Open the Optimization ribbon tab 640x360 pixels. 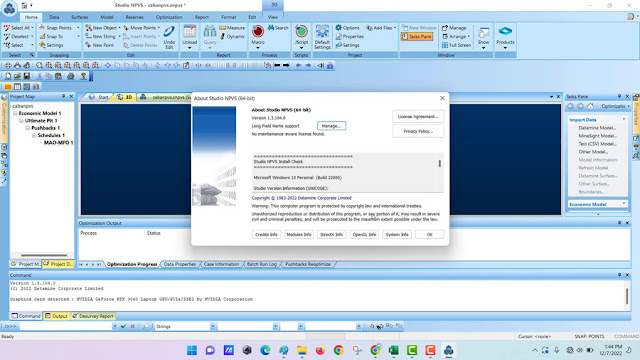pyautogui.click(x=169, y=17)
